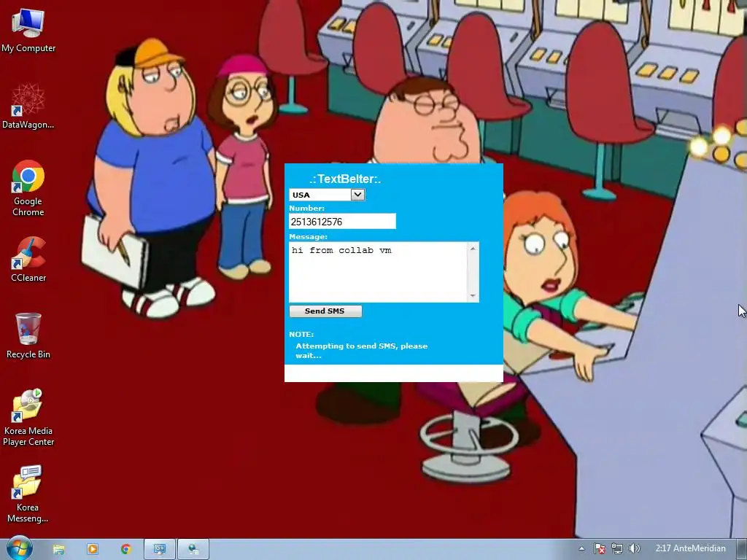Launch Google Chrome from the desktop
The height and width of the screenshot is (560, 747).
coord(28,188)
